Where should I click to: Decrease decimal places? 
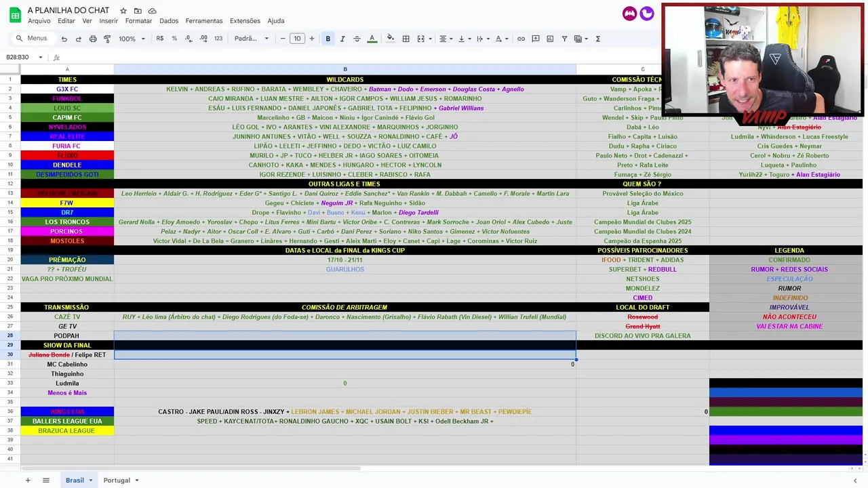[188, 39]
